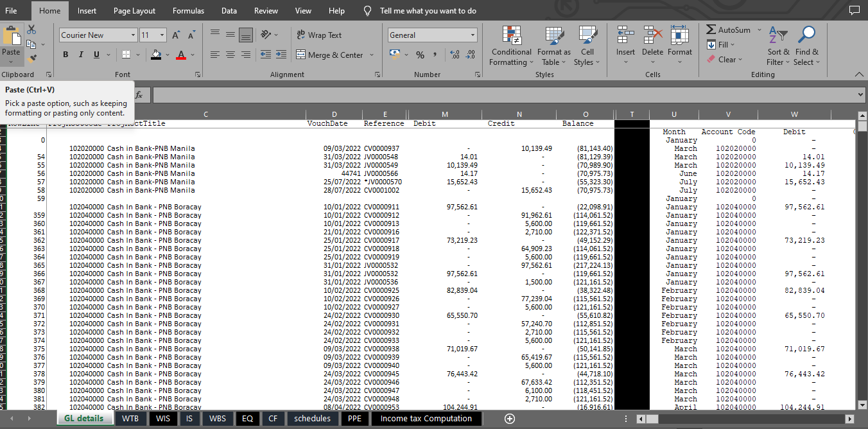Expand the fill color dropdown arrow

point(167,55)
